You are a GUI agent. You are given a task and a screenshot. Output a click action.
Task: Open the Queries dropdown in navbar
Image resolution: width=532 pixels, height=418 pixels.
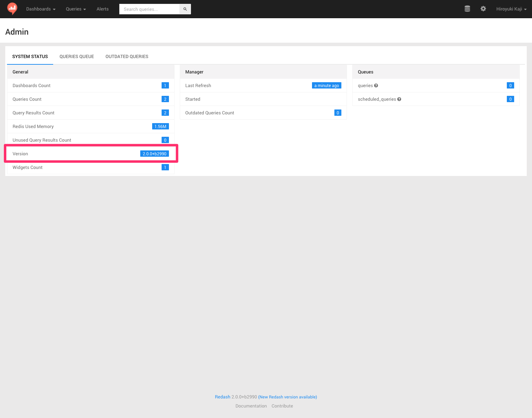[x=76, y=9]
